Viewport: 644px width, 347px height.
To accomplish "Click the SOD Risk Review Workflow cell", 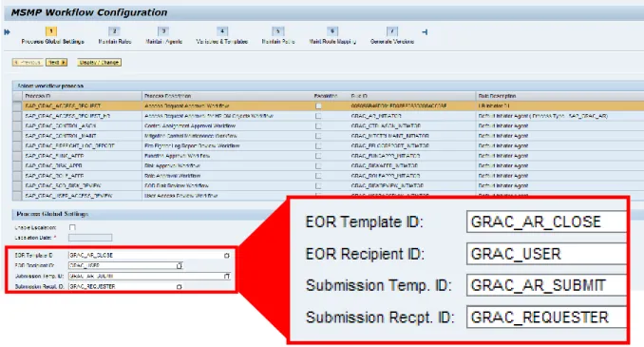I will point(227,185).
